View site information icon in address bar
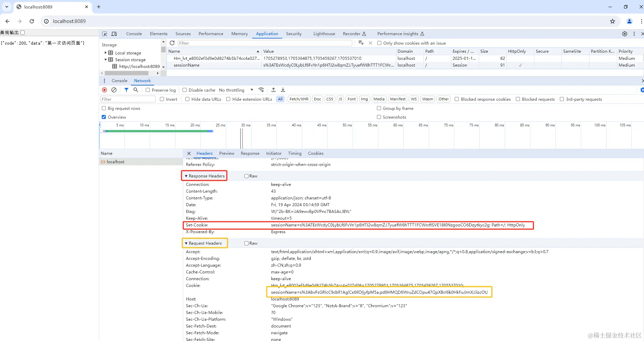 46,21
